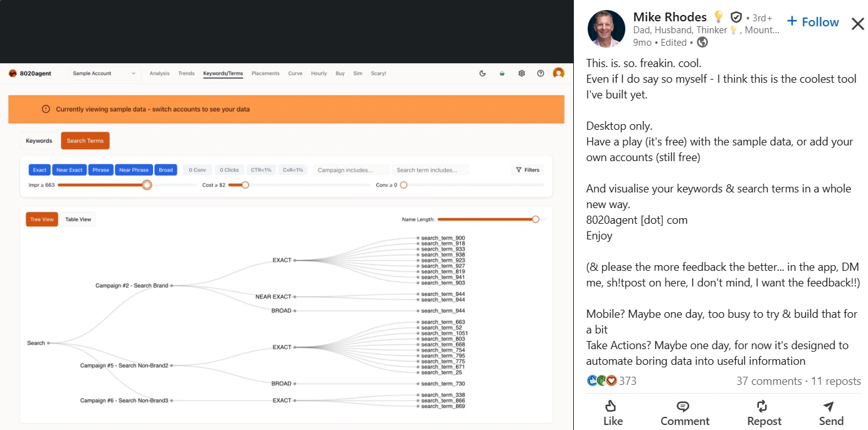Toggle the Exact match filter

[40, 170]
